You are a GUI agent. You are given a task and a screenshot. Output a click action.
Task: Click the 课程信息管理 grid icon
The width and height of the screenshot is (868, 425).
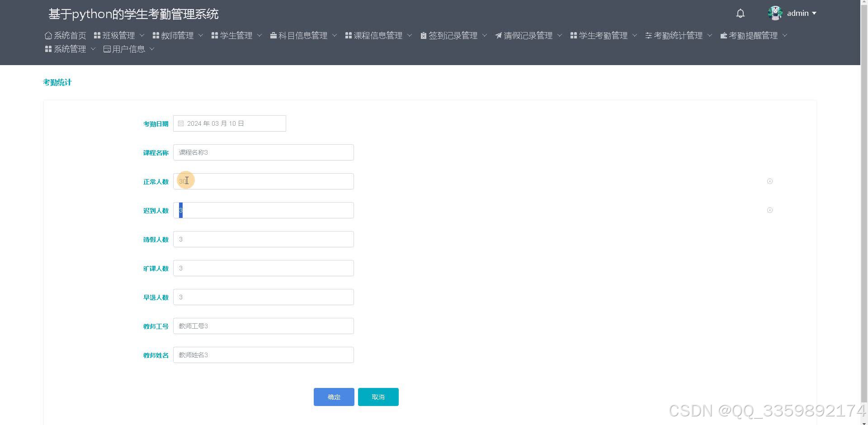coord(349,35)
